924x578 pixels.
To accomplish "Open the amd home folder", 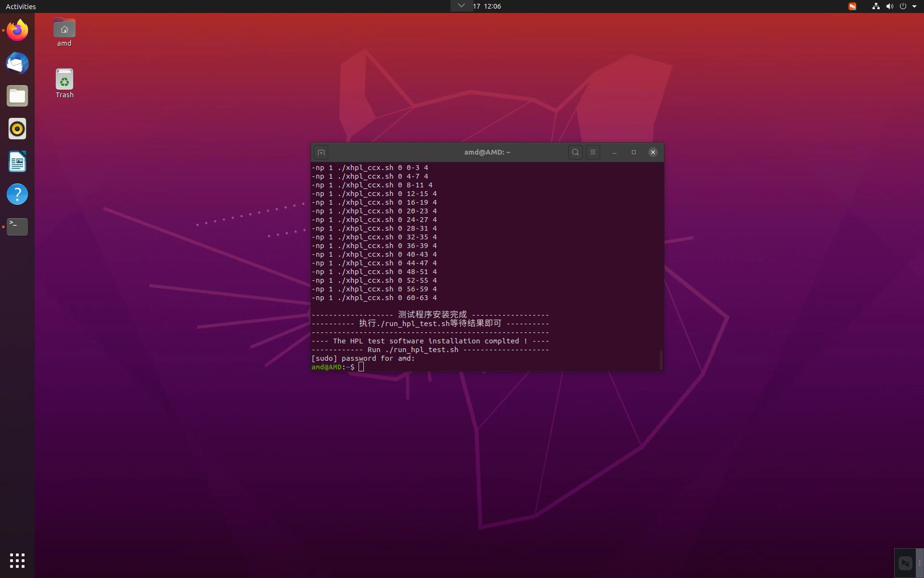I will (x=64, y=29).
